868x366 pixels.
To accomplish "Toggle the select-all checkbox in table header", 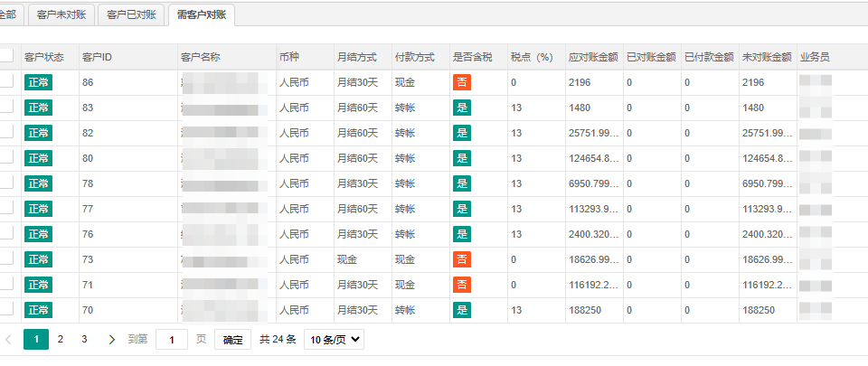I will pyautogui.click(x=6, y=56).
